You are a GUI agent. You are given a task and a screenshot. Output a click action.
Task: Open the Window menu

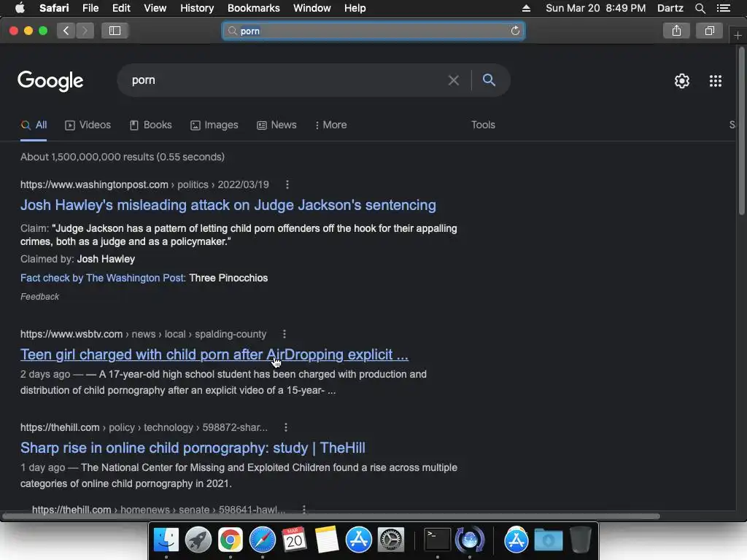[311, 8]
